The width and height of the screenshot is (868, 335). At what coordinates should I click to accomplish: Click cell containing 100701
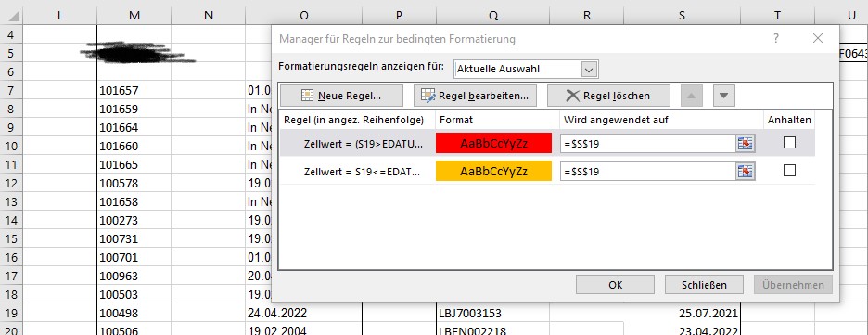[x=134, y=257]
